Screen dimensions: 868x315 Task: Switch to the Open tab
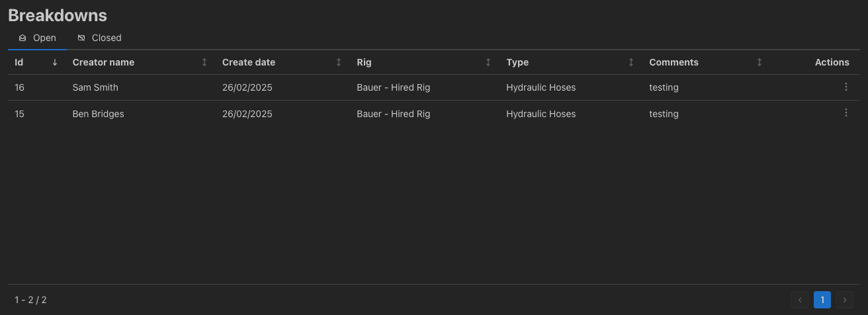(x=38, y=38)
